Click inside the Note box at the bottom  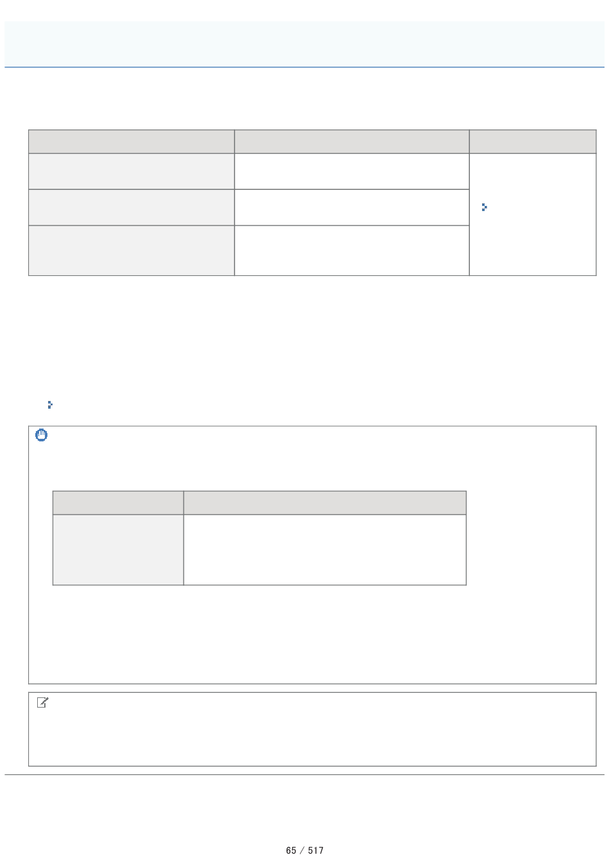(312, 729)
